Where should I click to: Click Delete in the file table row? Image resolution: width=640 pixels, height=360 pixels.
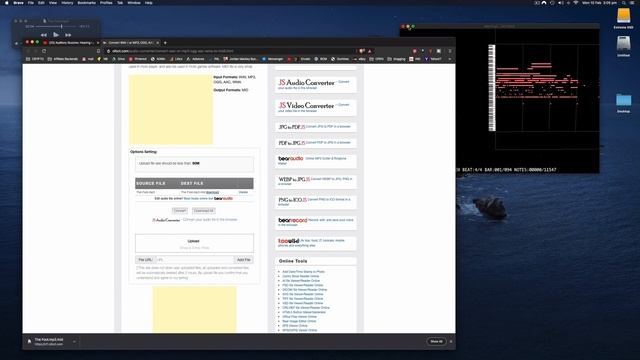click(x=243, y=192)
